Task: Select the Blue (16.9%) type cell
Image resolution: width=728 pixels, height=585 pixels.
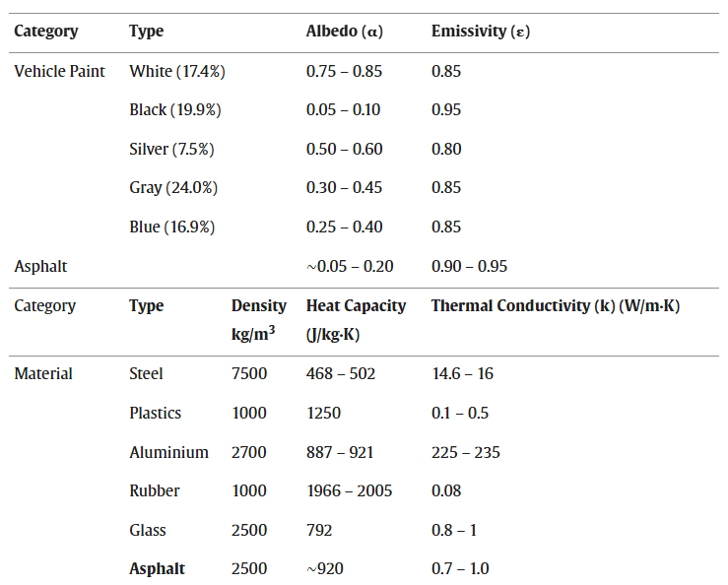Action: (x=171, y=227)
